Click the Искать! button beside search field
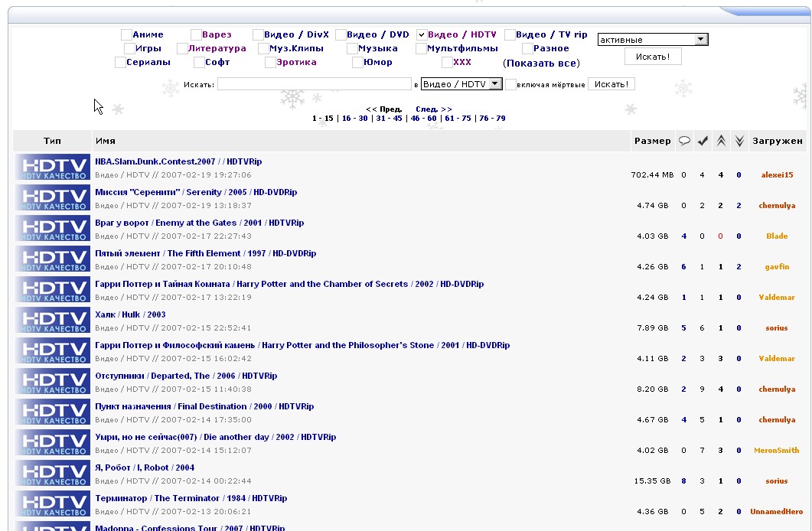Viewport: 812px width, 531px height. click(611, 84)
